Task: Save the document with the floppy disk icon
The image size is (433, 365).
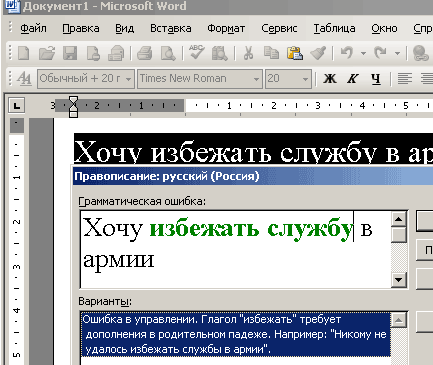Action: click(70, 53)
